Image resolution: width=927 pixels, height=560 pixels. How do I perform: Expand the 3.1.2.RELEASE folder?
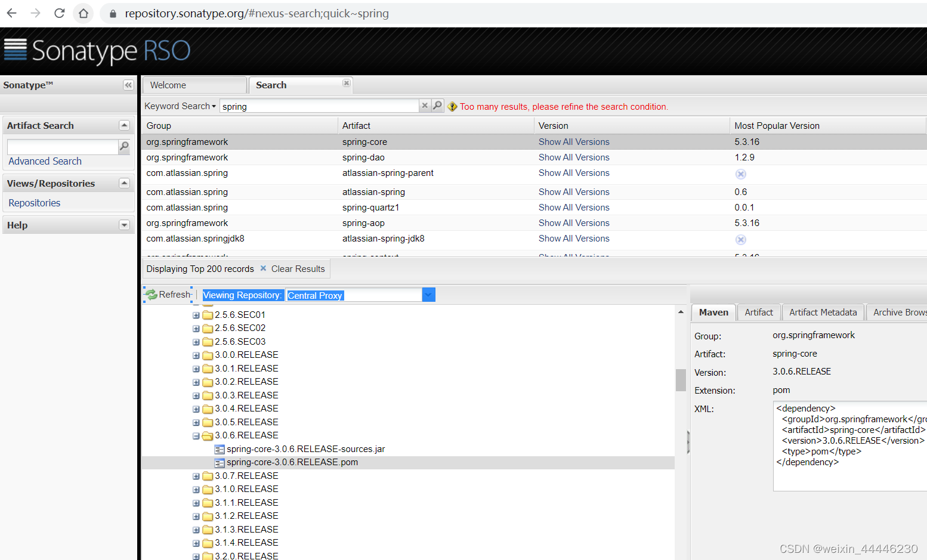(x=196, y=516)
